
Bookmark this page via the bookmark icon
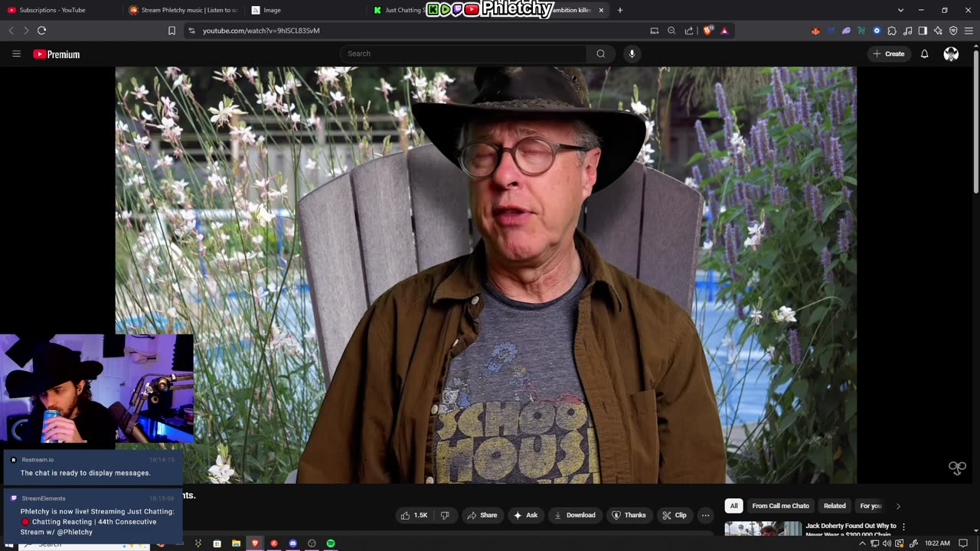171,31
